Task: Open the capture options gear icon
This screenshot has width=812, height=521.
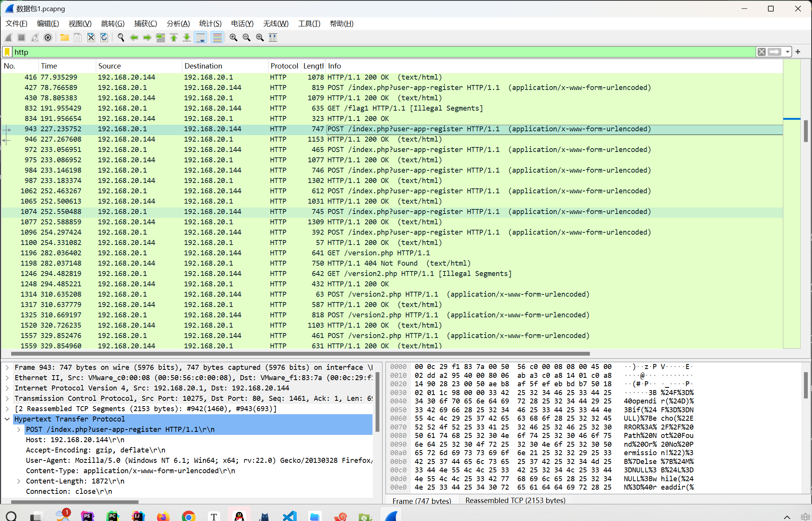Action: coord(48,38)
